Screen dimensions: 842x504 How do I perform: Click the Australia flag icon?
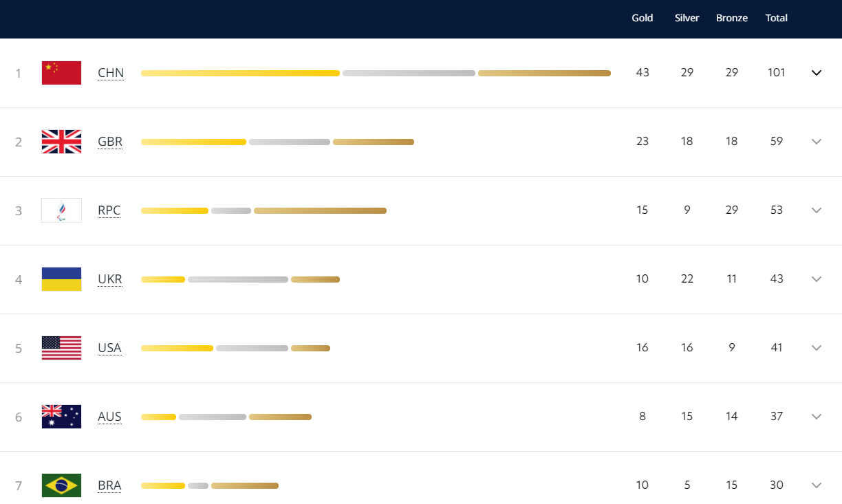pyautogui.click(x=61, y=417)
